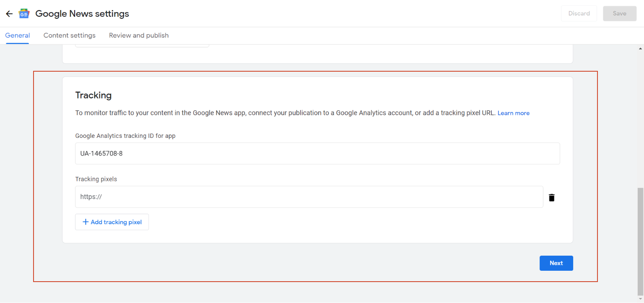Click the Tracking pixels field label
This screenshot has height=303, width=644.
pyautogui.click(x=96, y=179)
